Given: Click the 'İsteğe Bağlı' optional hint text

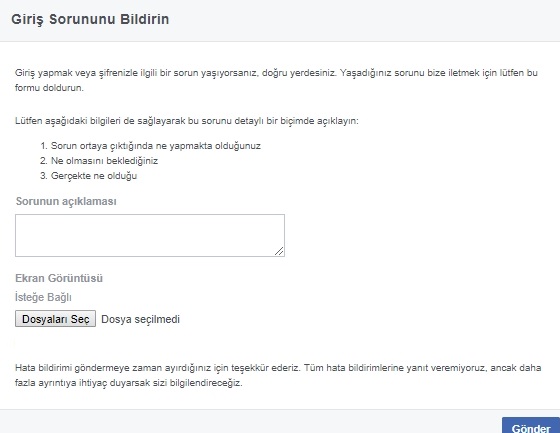Looking at the screenshot, I should [43, 297].
